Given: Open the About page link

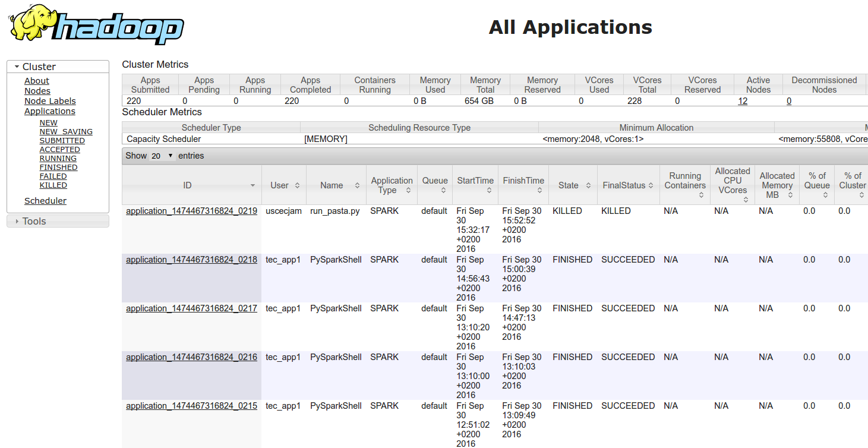Looking at the screenshot, I should point(37,81).
